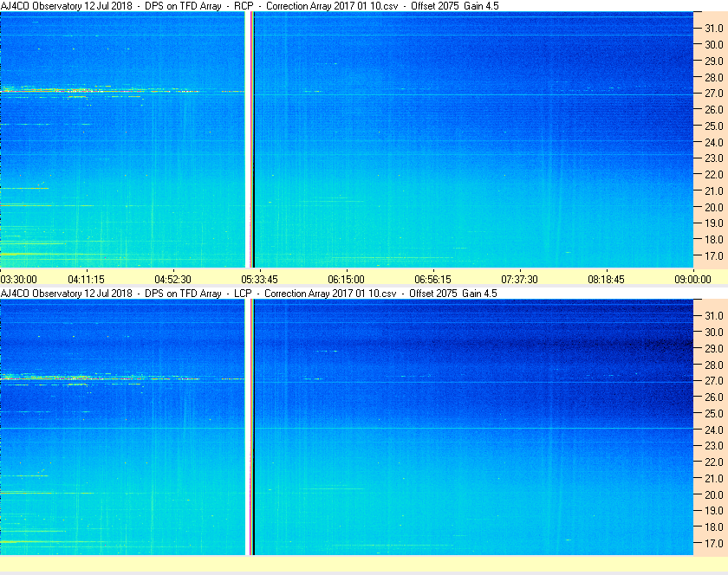The image size is (728, 575).
Task: Select the 04:52:30 time label
Action: coord(172,280)
